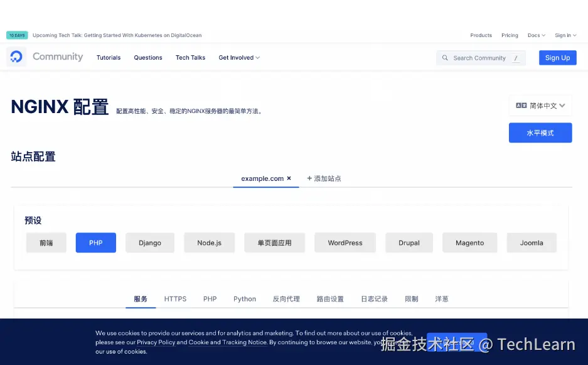The width and height of the screenshot is (588, 365).
Task: Open the 简体中文 language selector
Action: pyautogui.click(x=540, y=106)
